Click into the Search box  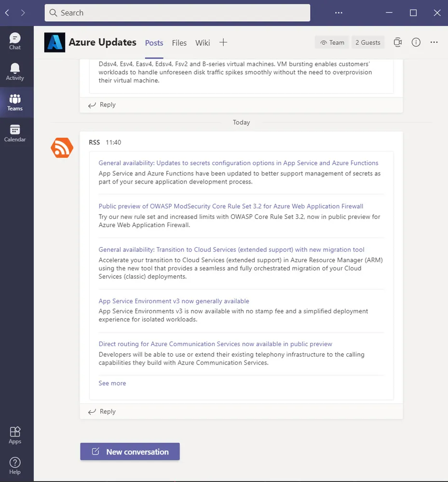coord(177,13)
